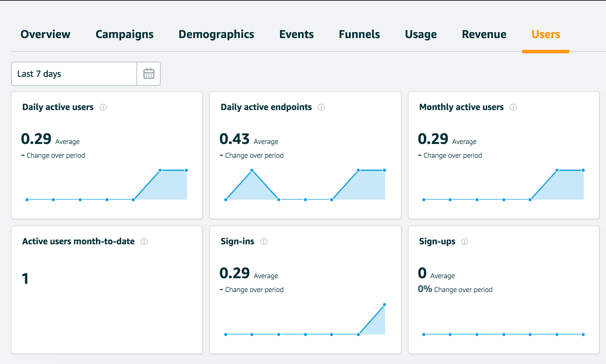
Task: Show info for Daily active users
Action: 103,107
